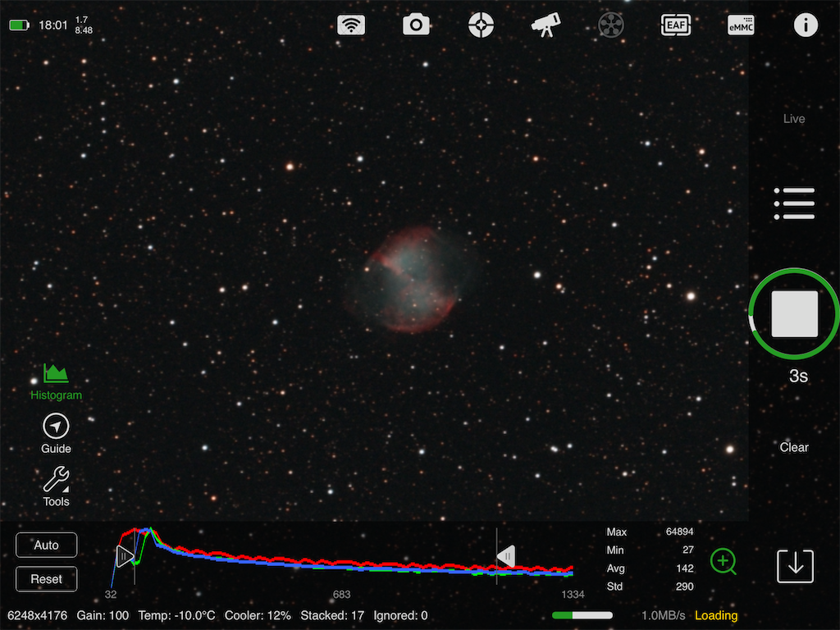Viewport: 840px width, 630px height.
Task: Click the yellow Loading status text
Action: click(716, 615)
